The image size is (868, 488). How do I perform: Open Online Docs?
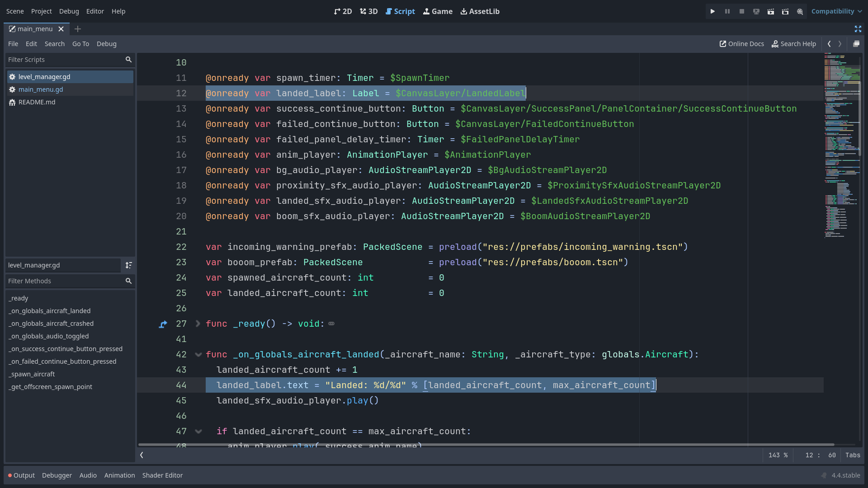tap(741, 44)
